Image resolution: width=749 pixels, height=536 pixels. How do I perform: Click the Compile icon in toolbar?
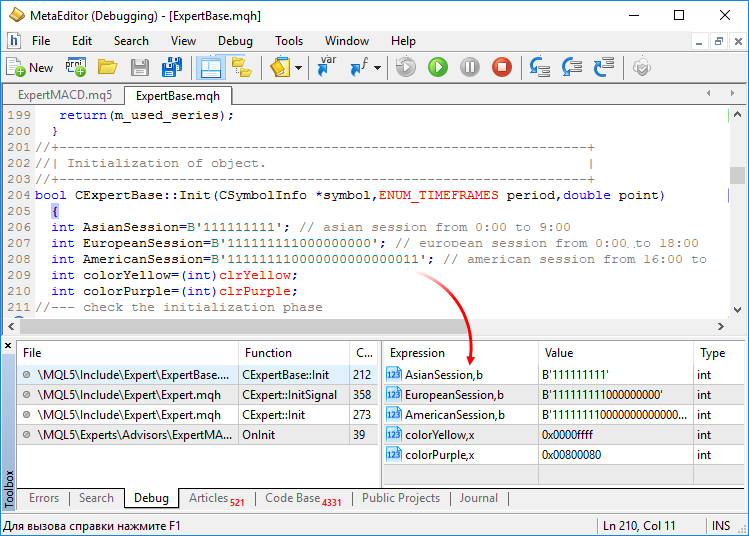(x=280, y=67)
